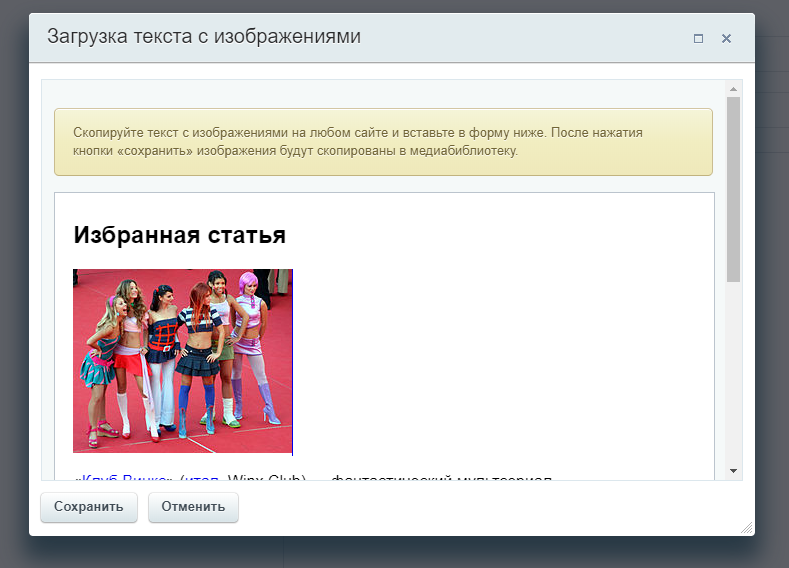Screen dimensions: 789x568
Task: Grab the dialog resize handle in the corner
Action: pos(746,527)
